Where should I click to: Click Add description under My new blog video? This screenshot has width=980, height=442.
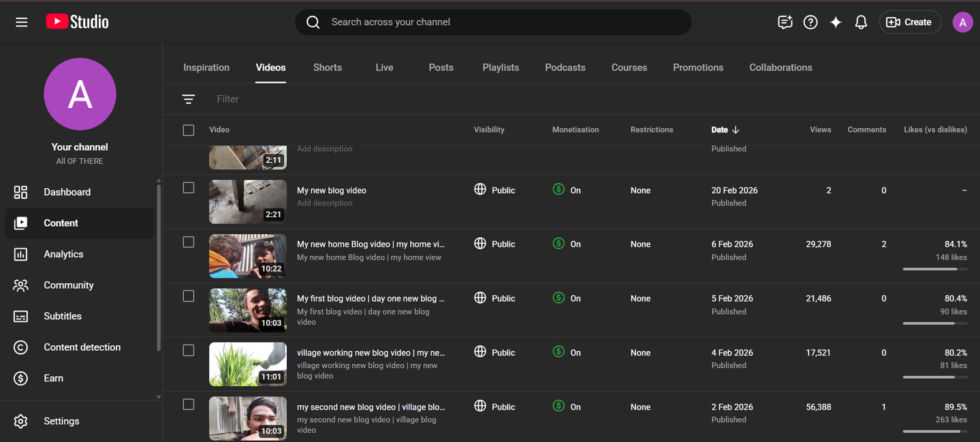click(325, 203)
